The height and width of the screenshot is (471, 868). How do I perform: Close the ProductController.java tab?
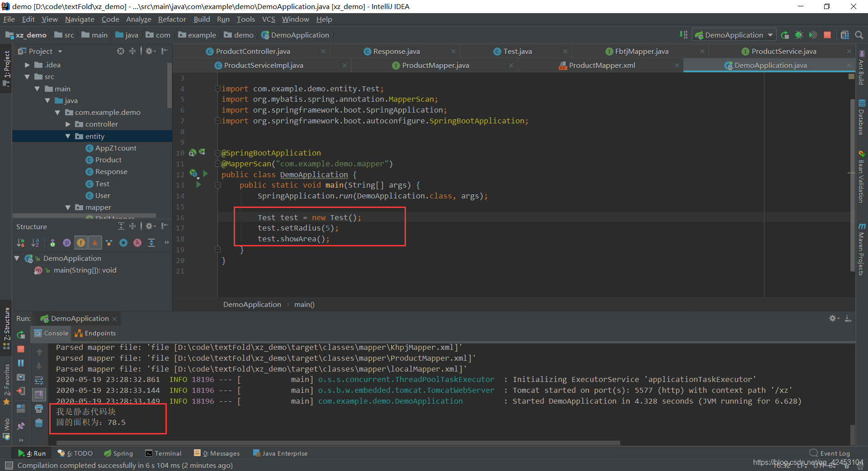pyautogui.click(x=323, y=52)
